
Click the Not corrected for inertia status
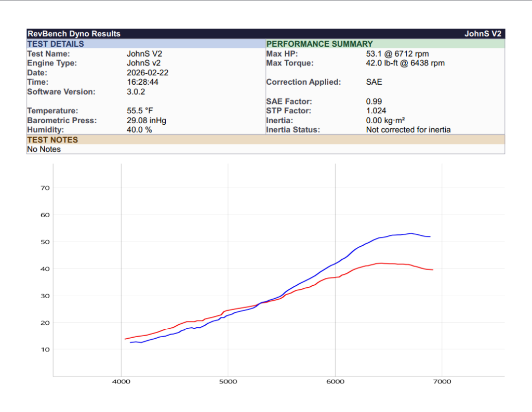408,129
